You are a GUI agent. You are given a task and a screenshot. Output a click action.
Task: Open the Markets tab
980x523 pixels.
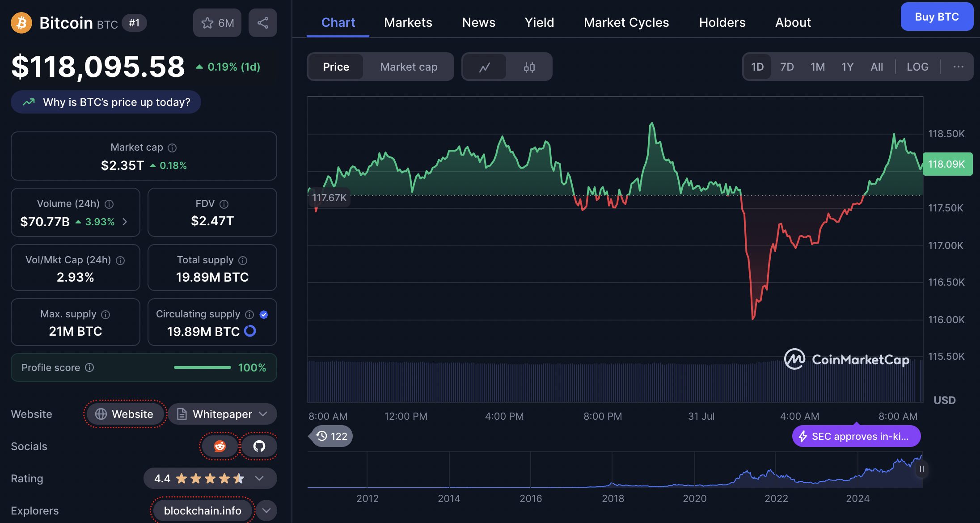click(408, 22)
